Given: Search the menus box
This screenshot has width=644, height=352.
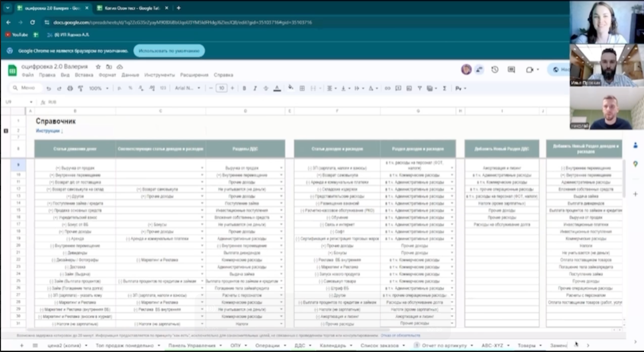Looking at the screenshot, I should pyautogui.click(x=26, y=88).
